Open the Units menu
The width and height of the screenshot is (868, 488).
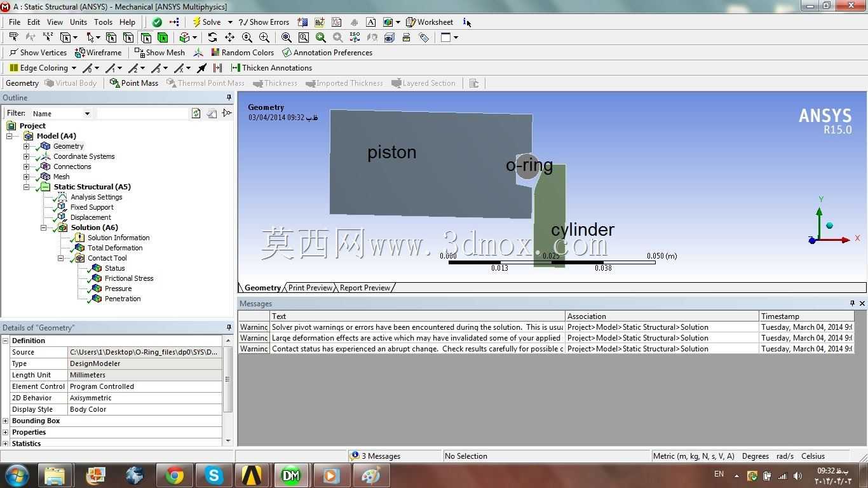(79, 22)
